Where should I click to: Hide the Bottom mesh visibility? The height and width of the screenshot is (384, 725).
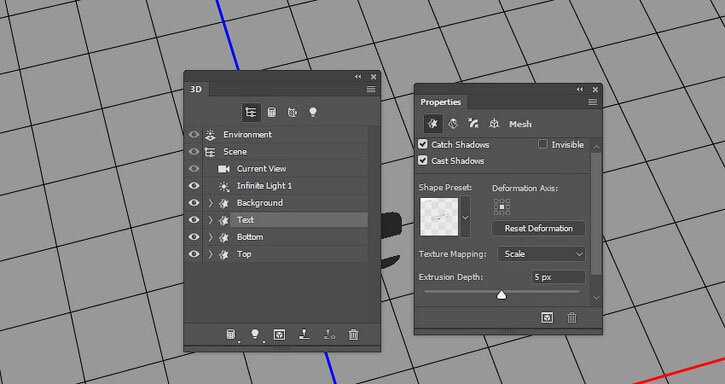click(194, 237)
